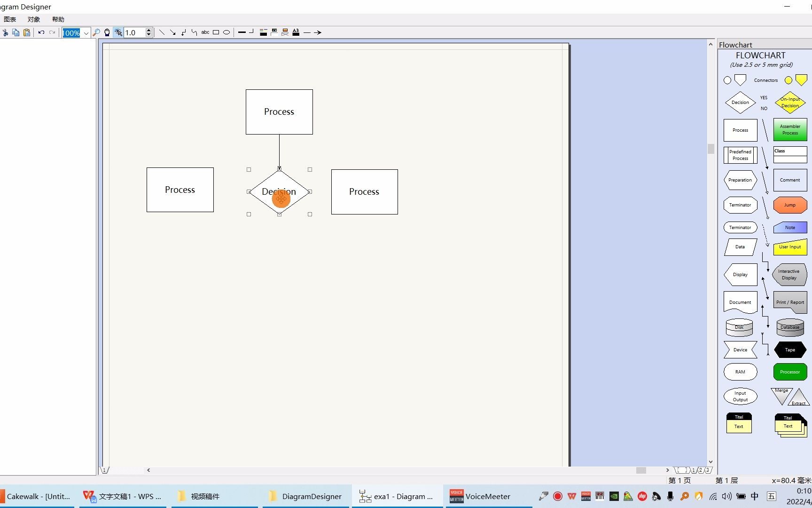812x508 pixels.
Task: Open the line width option
Action: pyautogui.click(x=242, y=32)
